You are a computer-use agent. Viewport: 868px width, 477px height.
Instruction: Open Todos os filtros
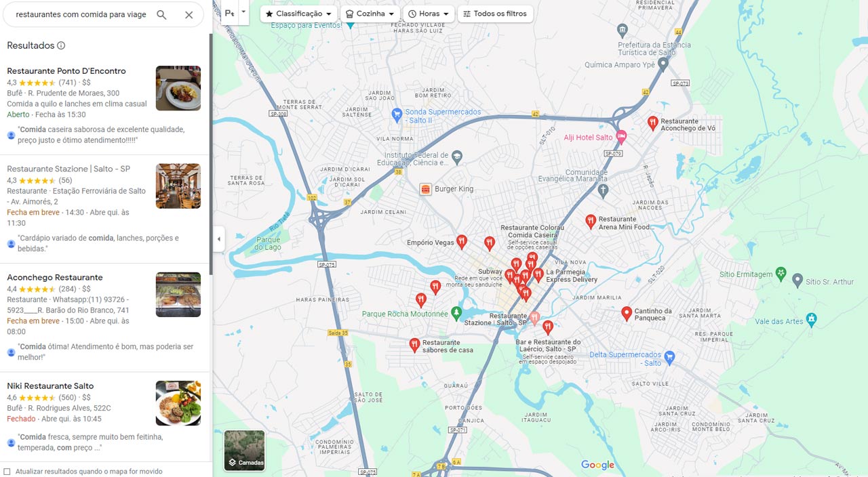495,14
